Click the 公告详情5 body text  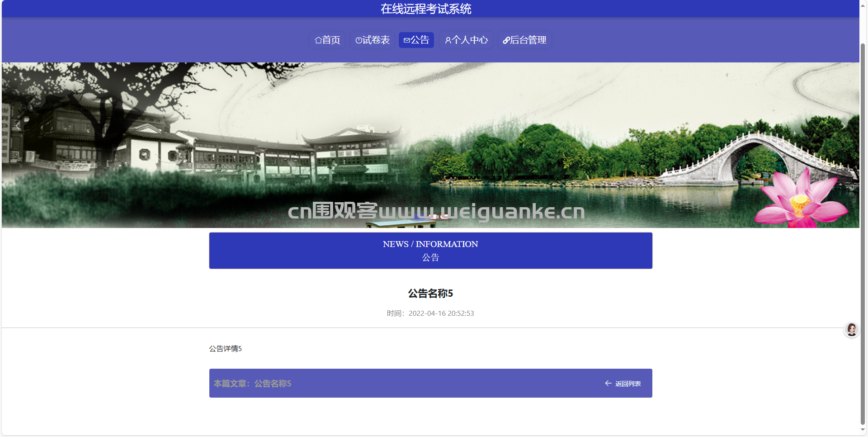point(225,349)
